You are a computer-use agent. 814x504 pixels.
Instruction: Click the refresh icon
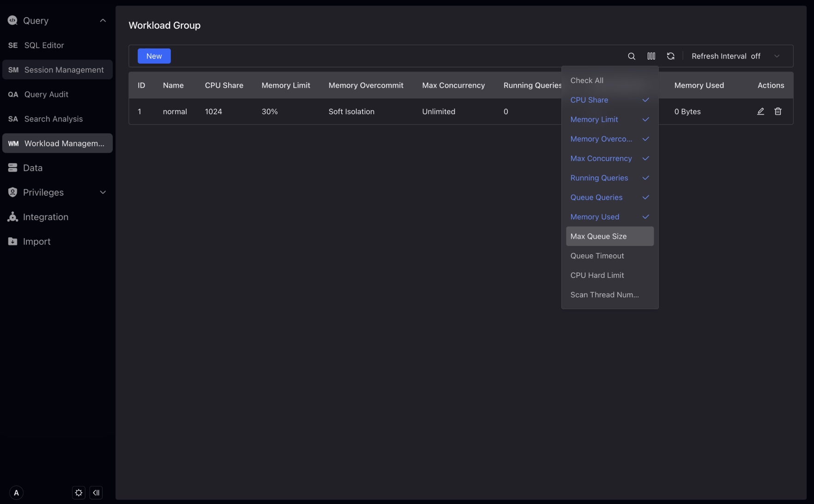670,56
